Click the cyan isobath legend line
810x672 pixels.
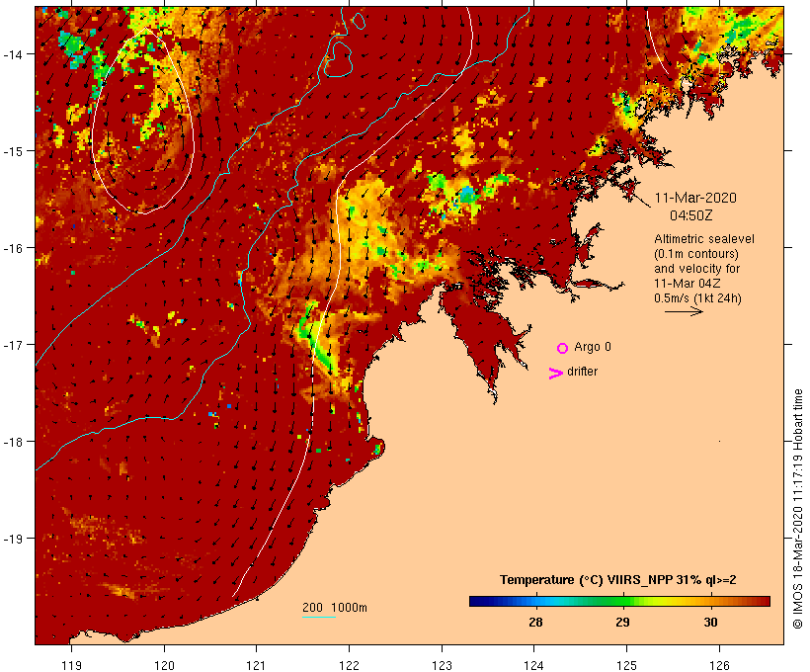point(319,617)
